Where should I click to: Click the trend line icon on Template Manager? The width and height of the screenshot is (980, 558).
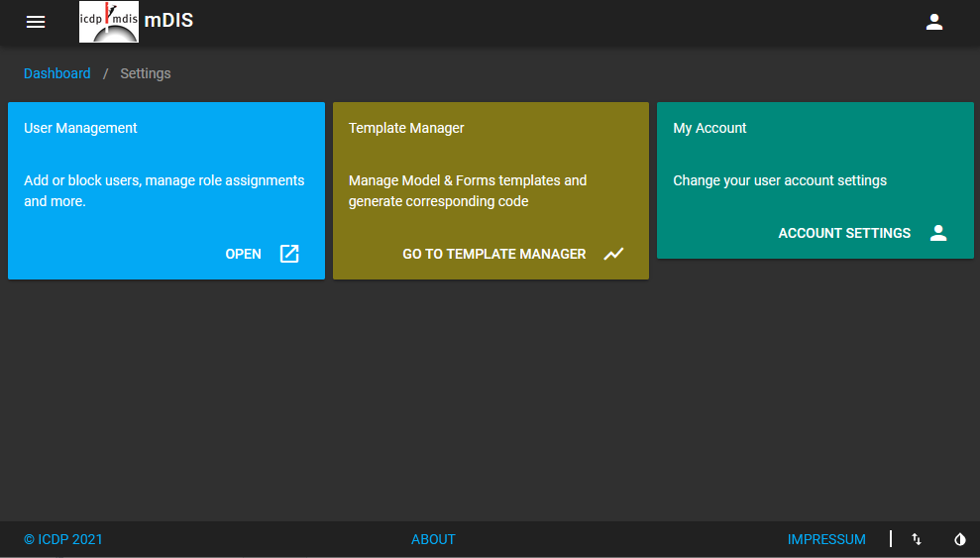point(613,254)
